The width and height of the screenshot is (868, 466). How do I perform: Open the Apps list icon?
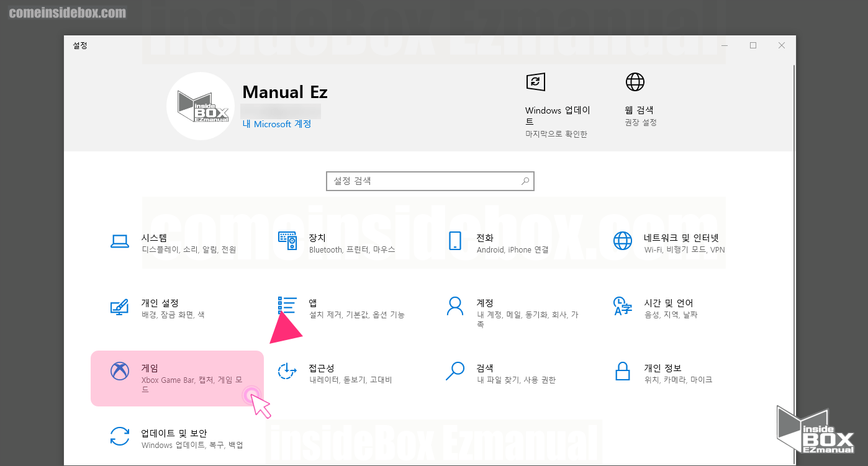pyautogui.click(x=287, y=306)
